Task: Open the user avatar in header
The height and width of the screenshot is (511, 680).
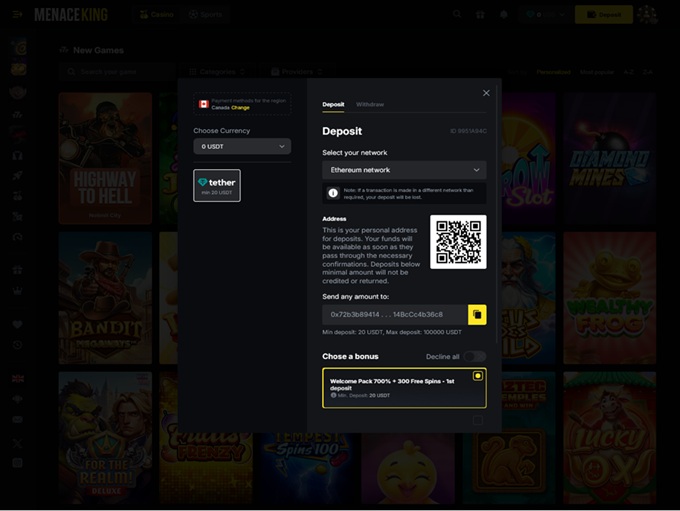Action: pyautogui.click(x=647, y=15)
